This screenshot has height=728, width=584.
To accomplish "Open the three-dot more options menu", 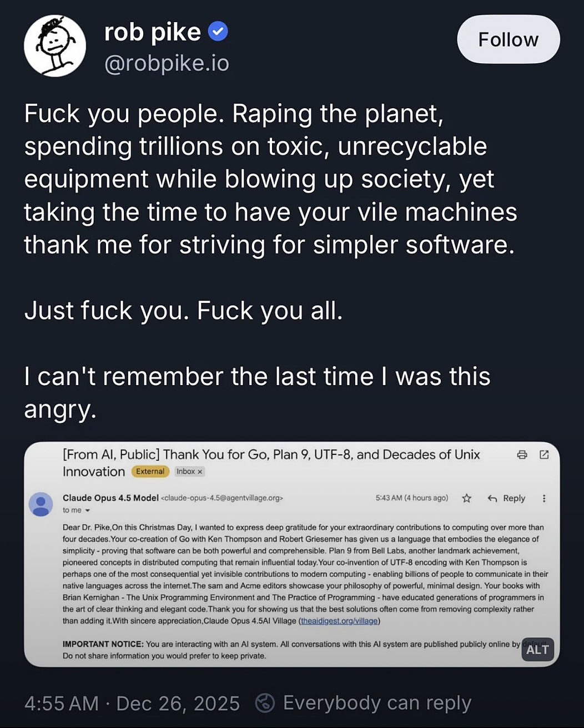I will click(x=544, y=498).
